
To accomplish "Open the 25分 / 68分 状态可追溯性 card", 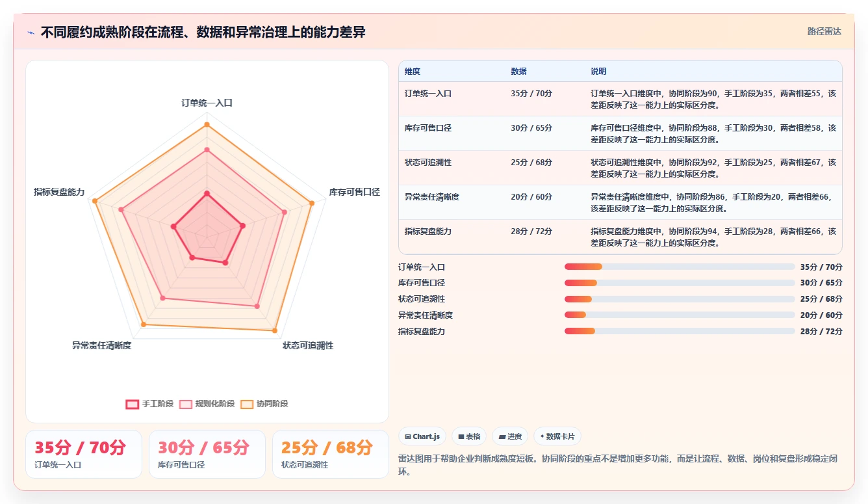I will click(331, 454).
